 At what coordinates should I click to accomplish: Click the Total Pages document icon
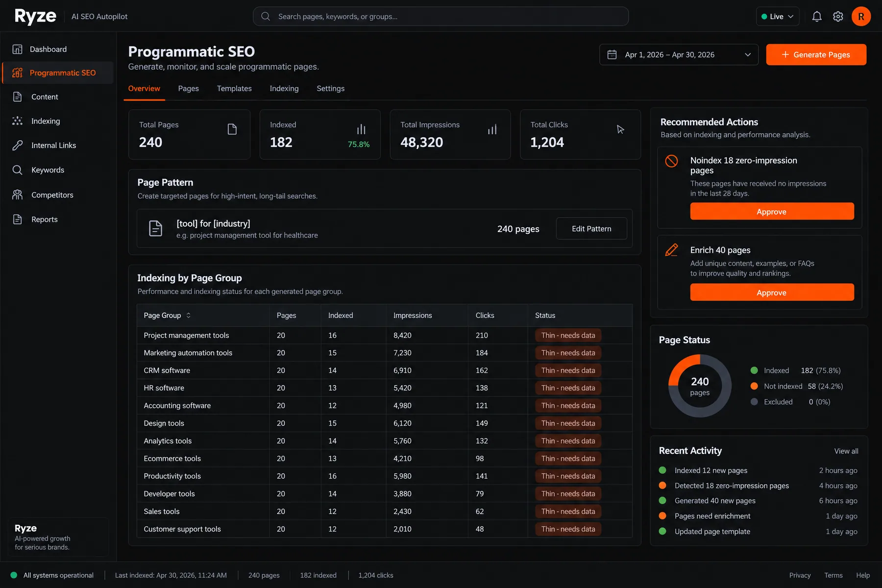(x=232, y=129)
